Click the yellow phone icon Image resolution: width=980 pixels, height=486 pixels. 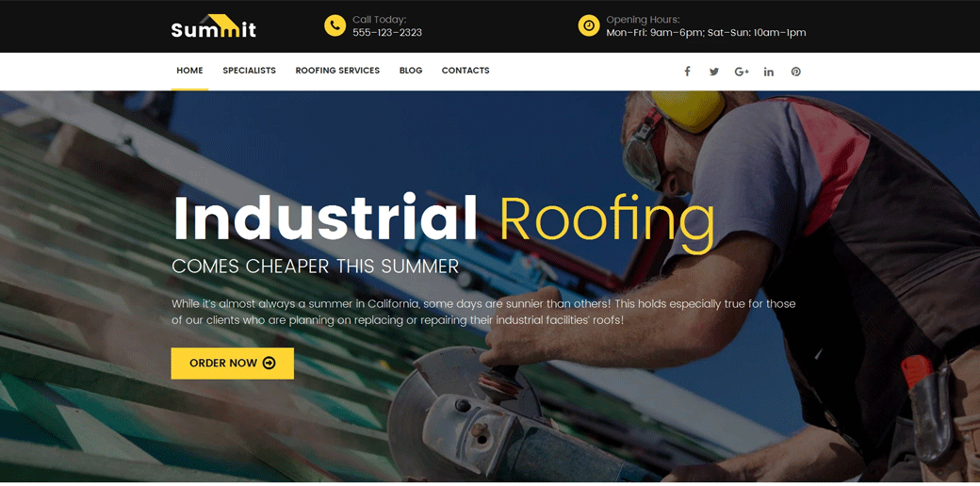[335, 25]
